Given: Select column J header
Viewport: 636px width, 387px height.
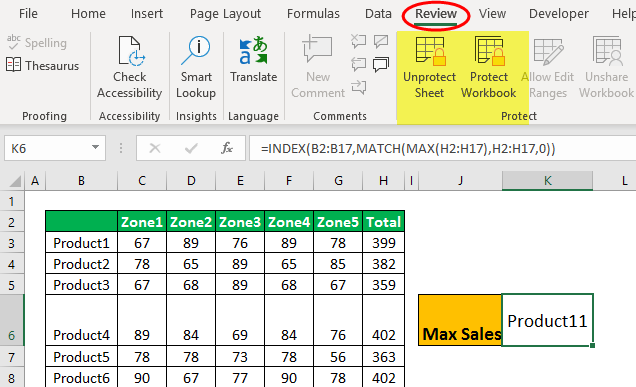Looking at the screenshot, I should tap(460, 181).
